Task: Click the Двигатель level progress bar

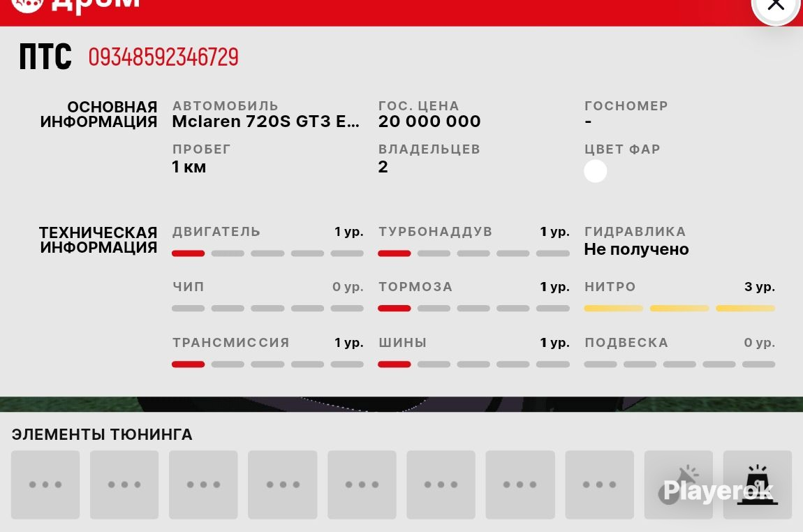Action: (268, 253)
